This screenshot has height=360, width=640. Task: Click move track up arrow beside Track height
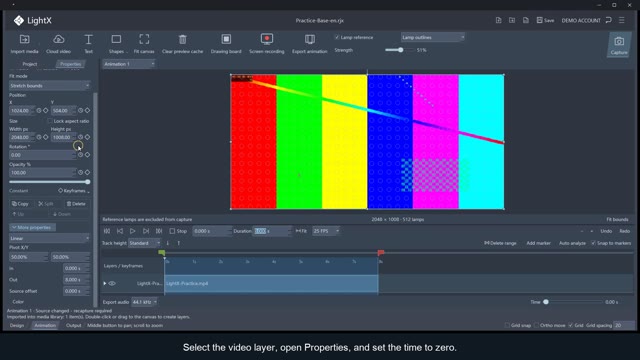coord(178,243)
